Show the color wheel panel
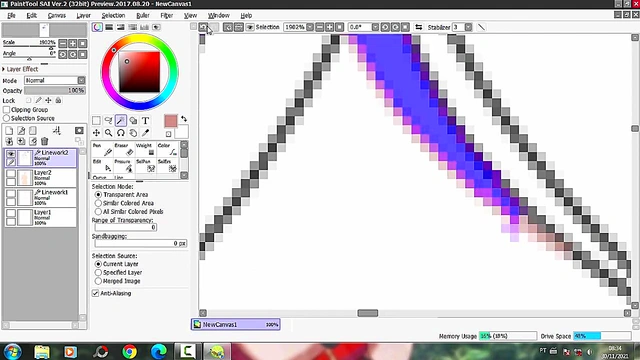The image size is (640, 360). [x=97, y=27]
